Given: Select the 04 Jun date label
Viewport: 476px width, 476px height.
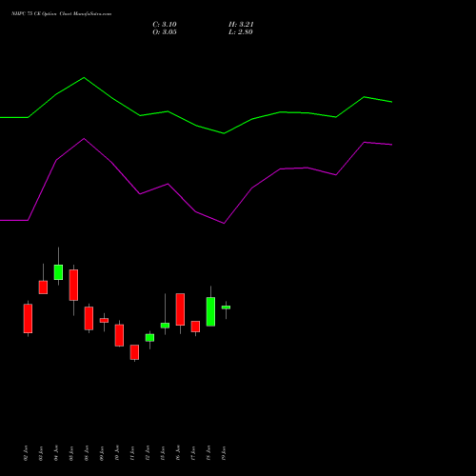Looking at the screenshot, I should [56, 453].
